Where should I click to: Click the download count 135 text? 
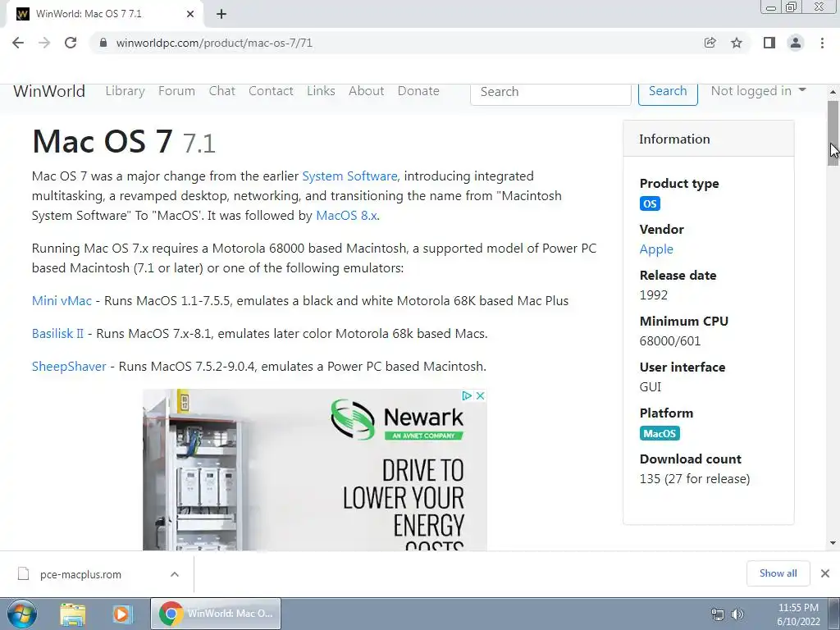tap(695, 479)
